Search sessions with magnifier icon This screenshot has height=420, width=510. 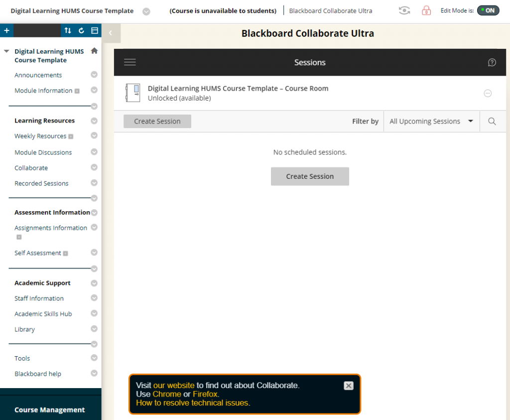coord(492,122)
